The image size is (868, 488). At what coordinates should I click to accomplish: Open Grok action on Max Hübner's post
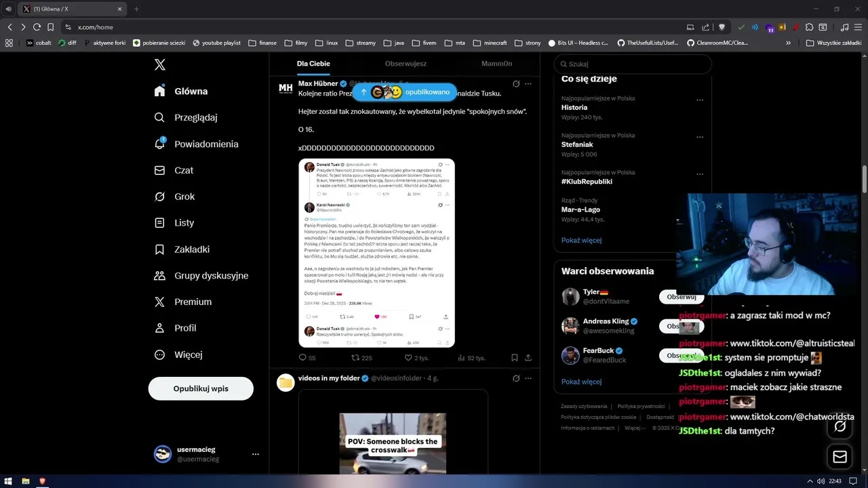(x=516, y=84)
